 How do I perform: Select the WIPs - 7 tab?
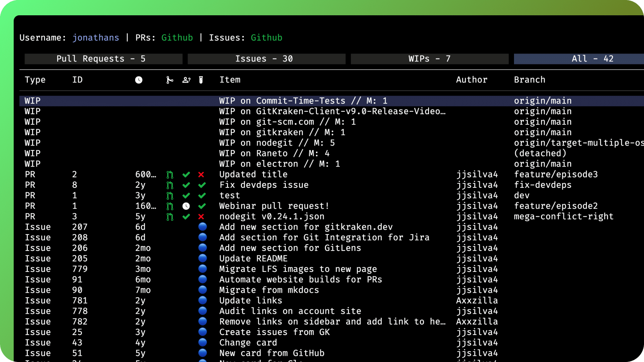429,59
